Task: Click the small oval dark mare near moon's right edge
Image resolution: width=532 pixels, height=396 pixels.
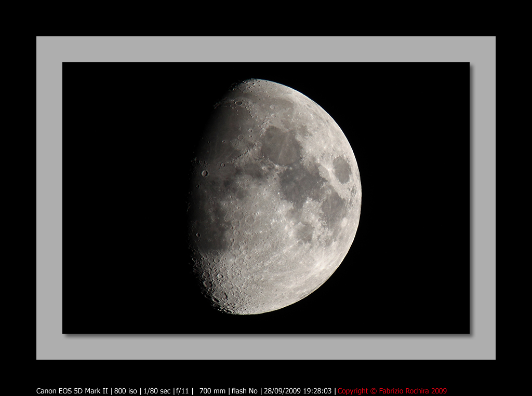Action: pos(342,169)
